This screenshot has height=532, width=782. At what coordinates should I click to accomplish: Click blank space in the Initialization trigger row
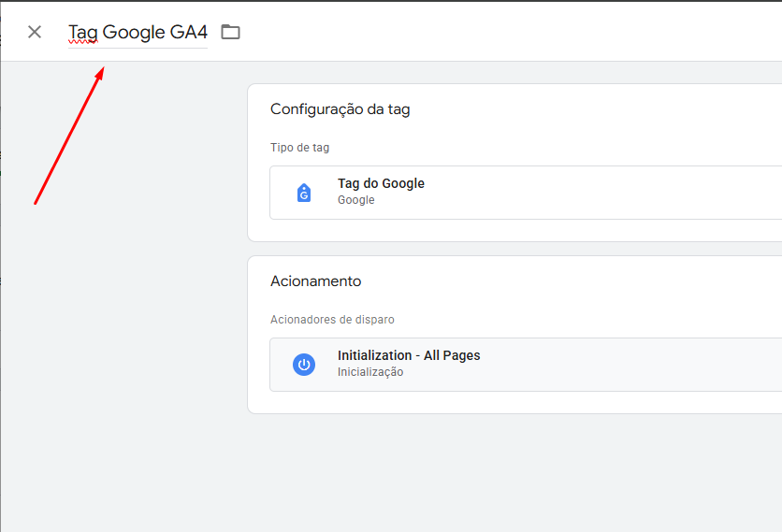(x=623, y=365)
